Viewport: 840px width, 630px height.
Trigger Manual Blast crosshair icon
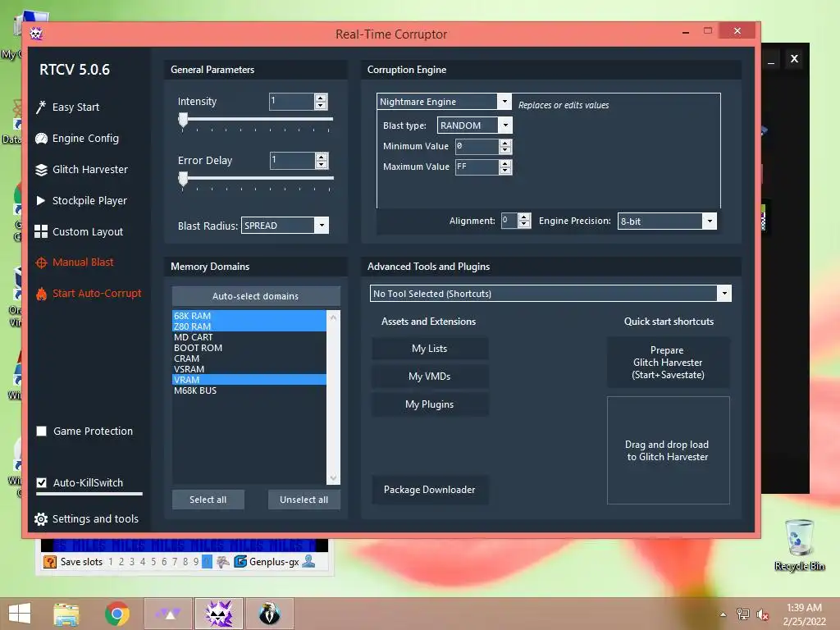[41, 262]
